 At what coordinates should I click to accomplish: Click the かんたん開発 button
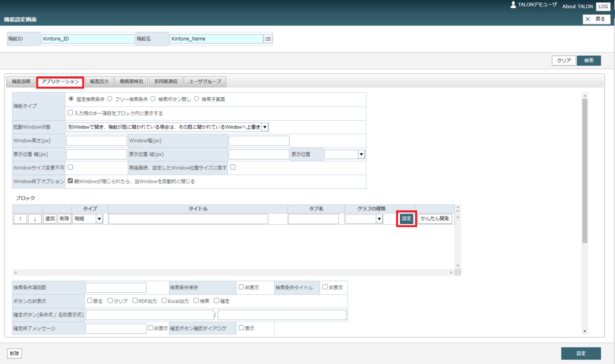tap(435, 219)
